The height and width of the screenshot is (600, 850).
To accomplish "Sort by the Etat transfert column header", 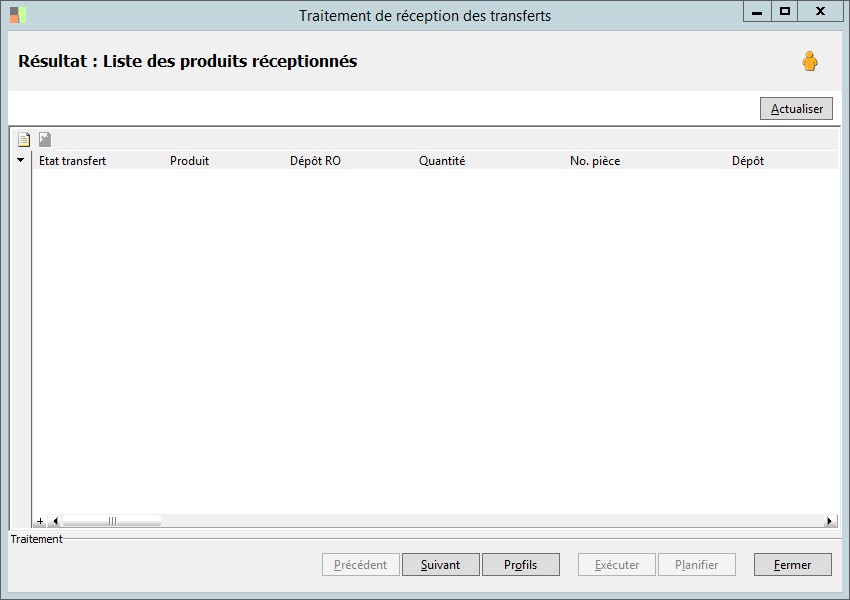I will (x=73, y=161).
